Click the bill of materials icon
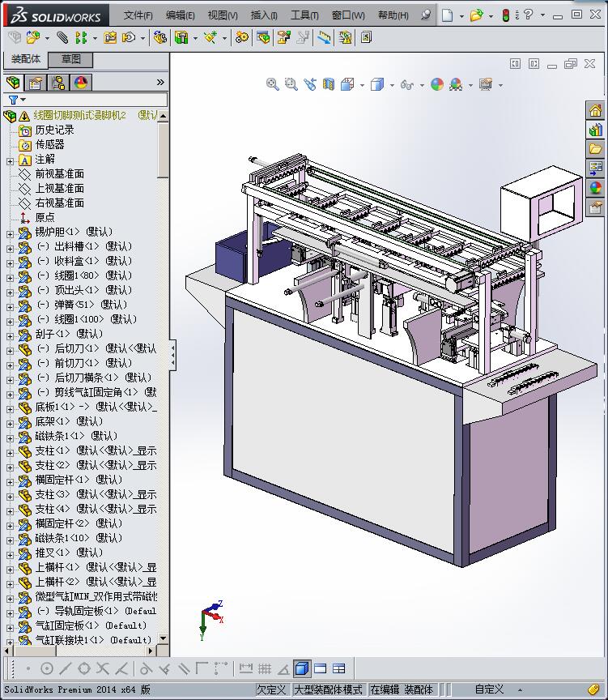The height and width of the screenshot is (700, 608). click(263, 38)
